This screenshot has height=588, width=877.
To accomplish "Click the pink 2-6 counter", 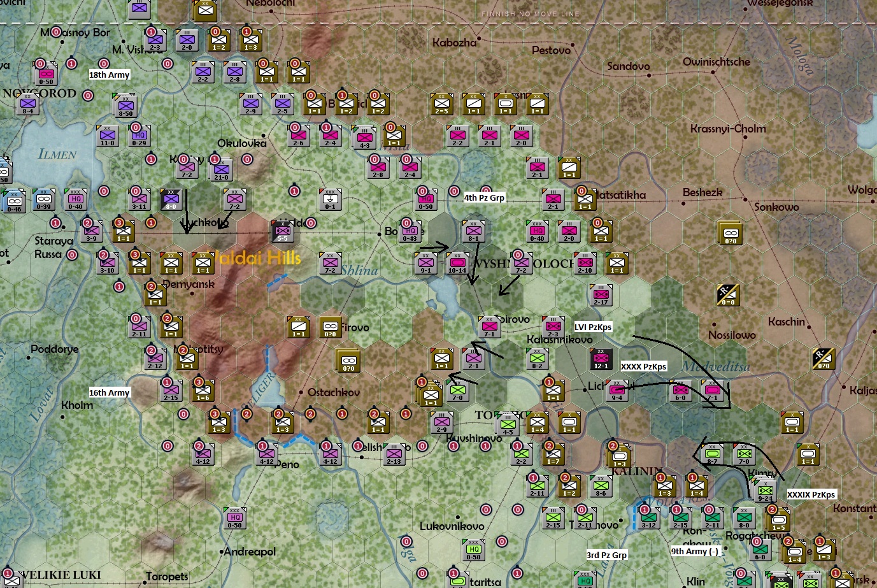I will [x=298, y=136].
